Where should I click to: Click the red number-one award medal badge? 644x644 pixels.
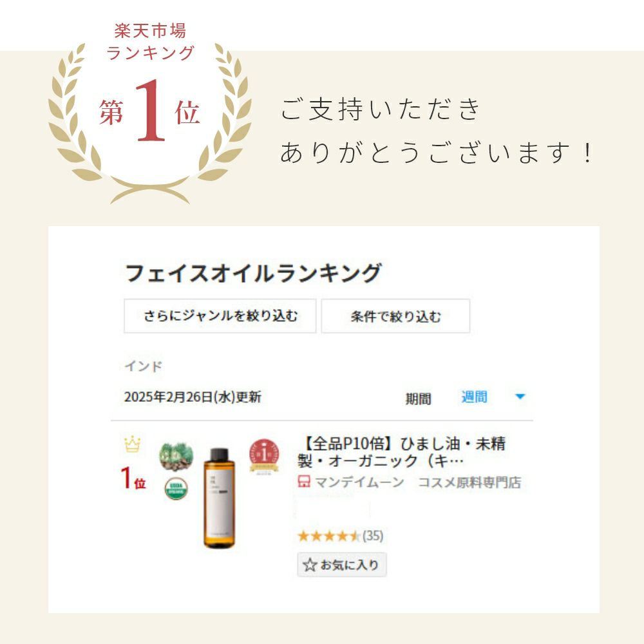tap(264, 457)
